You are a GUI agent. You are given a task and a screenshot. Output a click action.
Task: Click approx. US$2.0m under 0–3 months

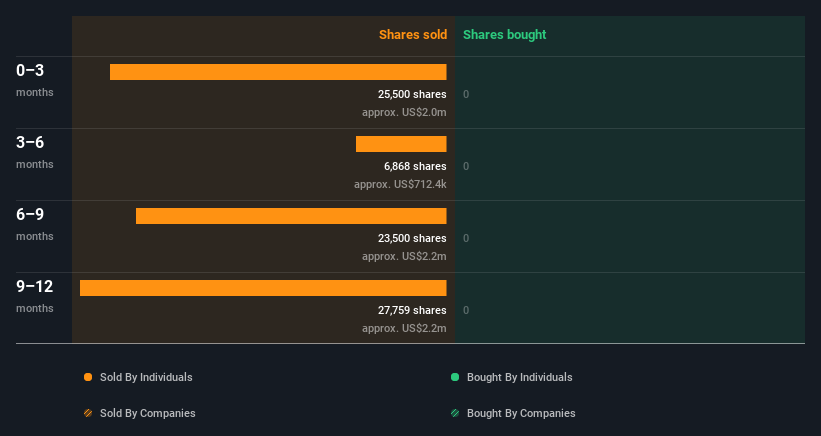pos(404,113)
